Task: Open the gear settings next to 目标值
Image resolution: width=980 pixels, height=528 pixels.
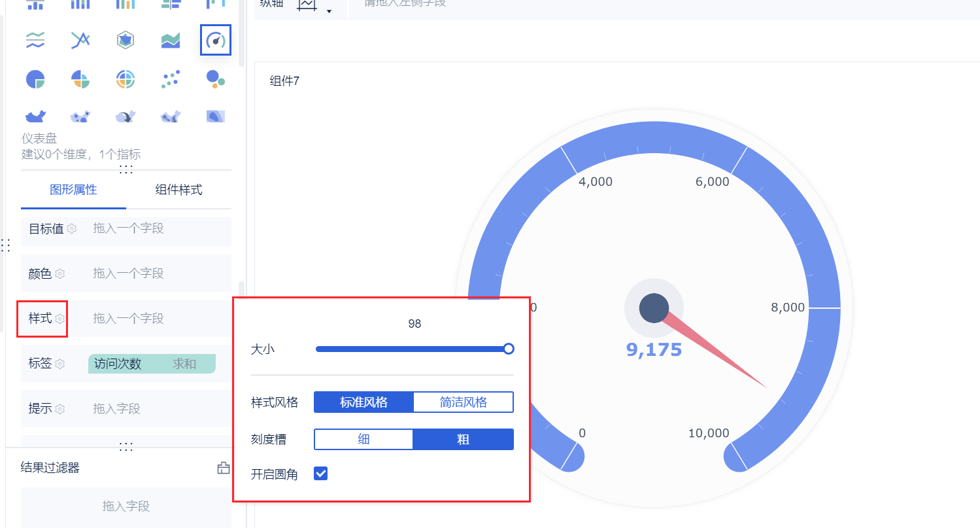Action: 71,229
